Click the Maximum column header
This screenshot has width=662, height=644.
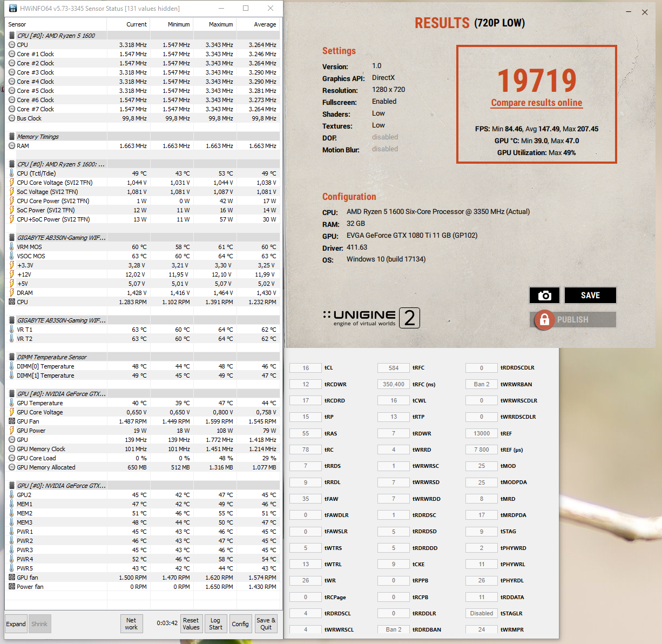tap(215, 24)
